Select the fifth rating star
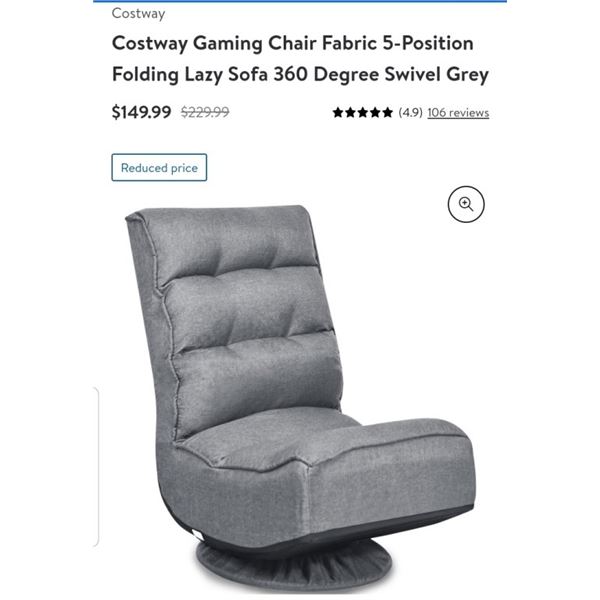 (387, 112)
